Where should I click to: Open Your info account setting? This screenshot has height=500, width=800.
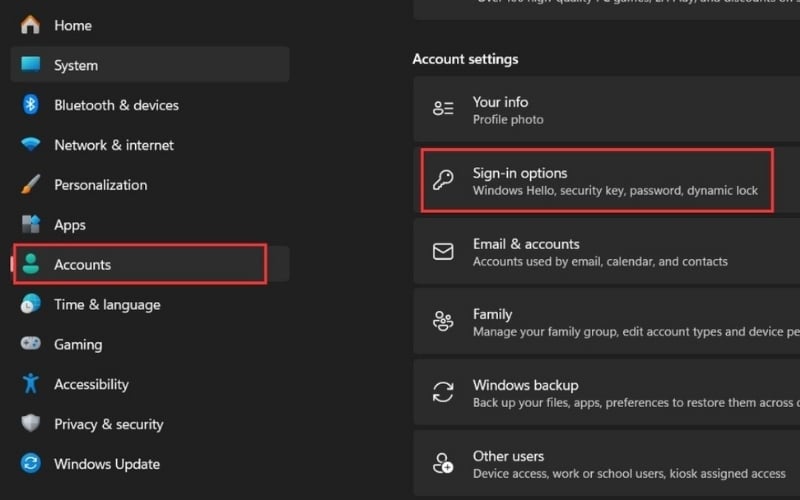tap(607, 109)
